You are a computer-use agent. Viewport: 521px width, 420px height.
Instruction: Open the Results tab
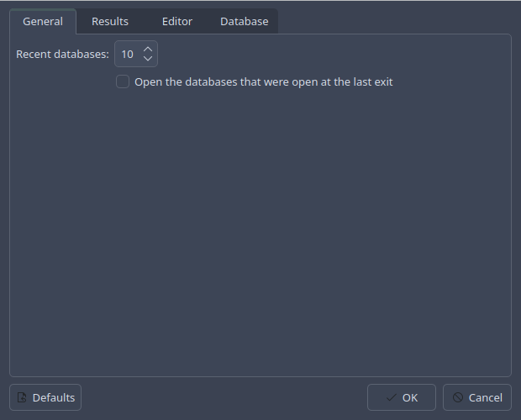tap(110, 22)
